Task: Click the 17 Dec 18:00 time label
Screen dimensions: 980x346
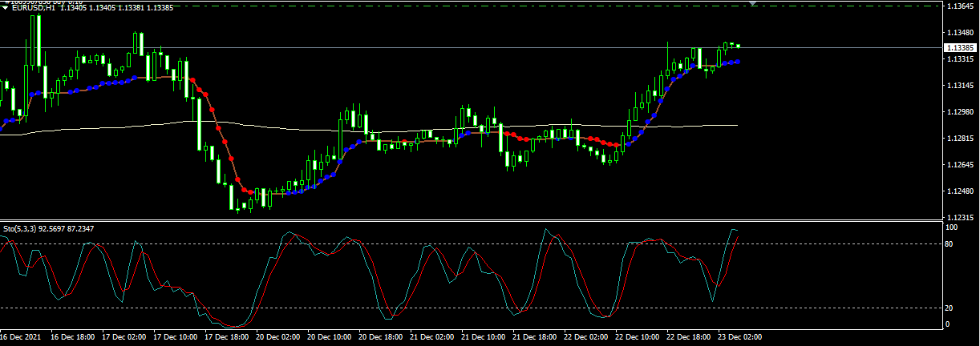Action: pyautogui.click(x=228, y=337)
